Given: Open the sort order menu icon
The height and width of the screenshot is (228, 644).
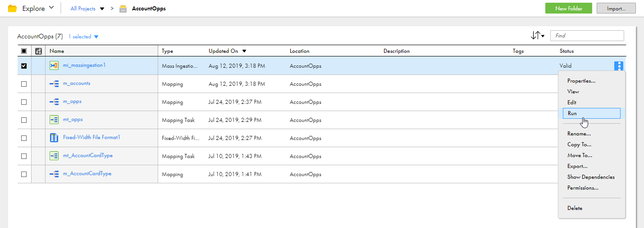Looking at the screenshot, I should tap(538, 36).
